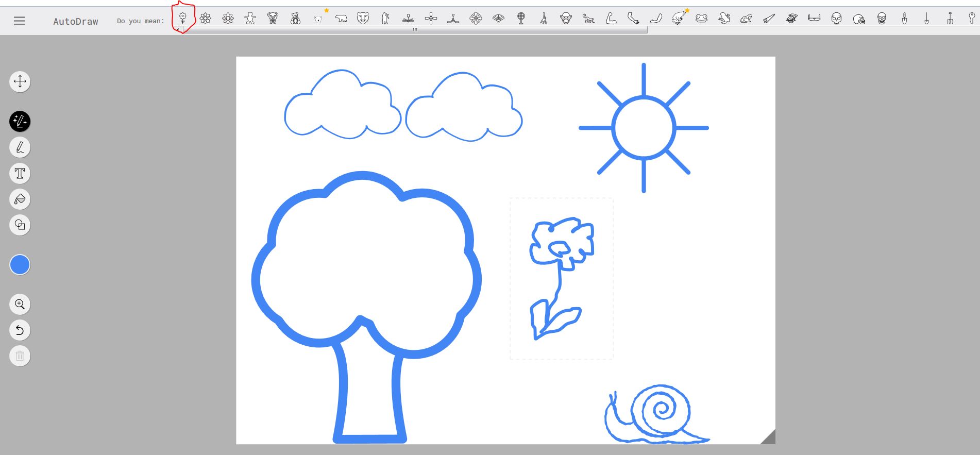Screen dimensions: 980x455
Task: Choose the starred polar bear face suggestion
Action: click(318, 19)
